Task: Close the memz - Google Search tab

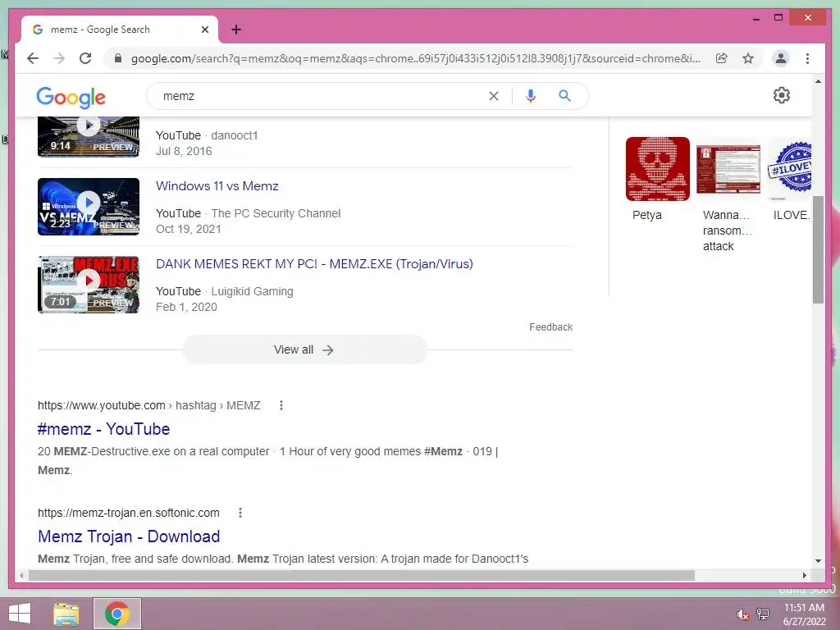Action: [204, 30]
